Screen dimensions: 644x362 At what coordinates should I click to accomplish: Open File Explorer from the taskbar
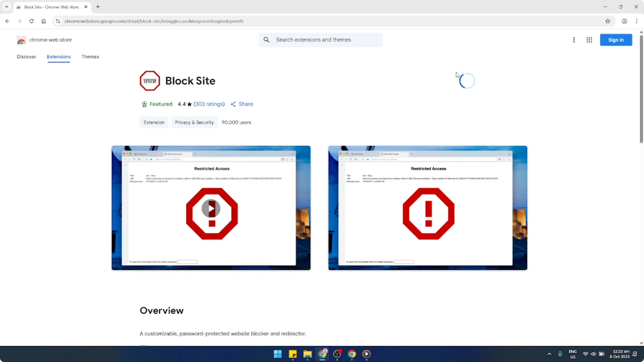coord(307,354)
